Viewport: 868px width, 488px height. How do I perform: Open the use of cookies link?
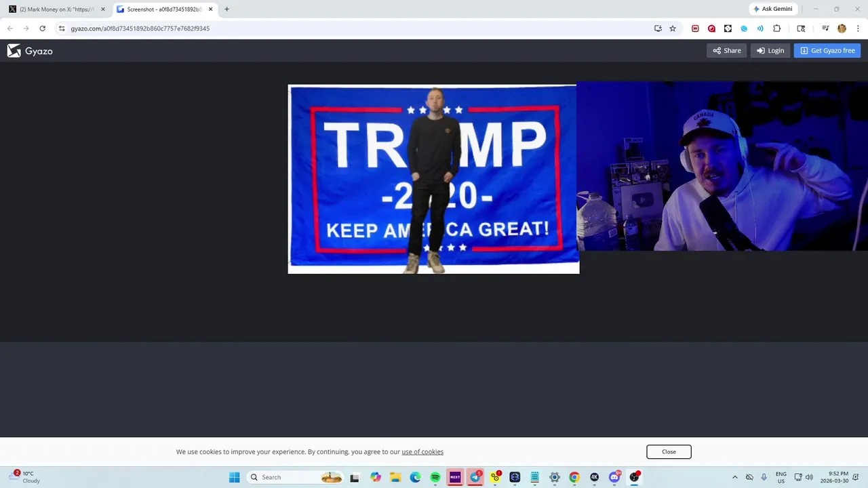[x=422, y=452]
